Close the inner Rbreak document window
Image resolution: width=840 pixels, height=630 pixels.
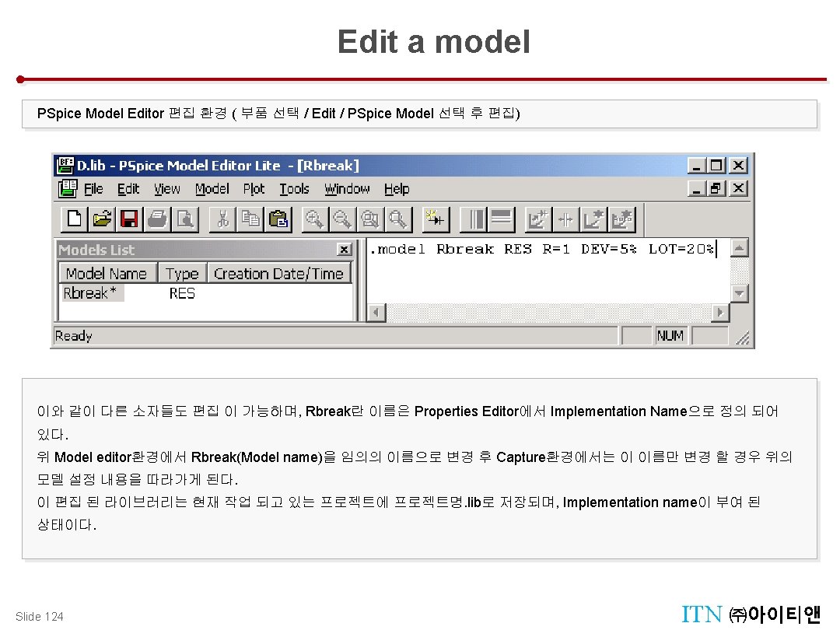coord(738,188)
